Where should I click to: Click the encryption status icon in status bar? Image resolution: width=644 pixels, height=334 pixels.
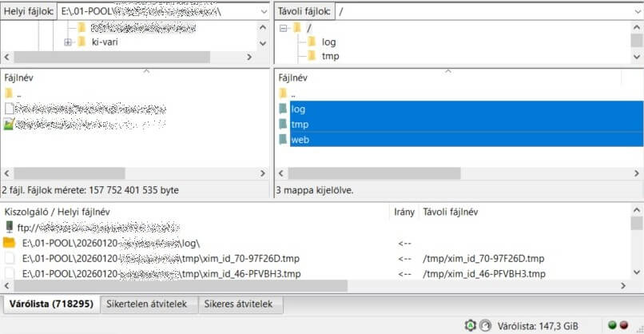click(470, 325)
